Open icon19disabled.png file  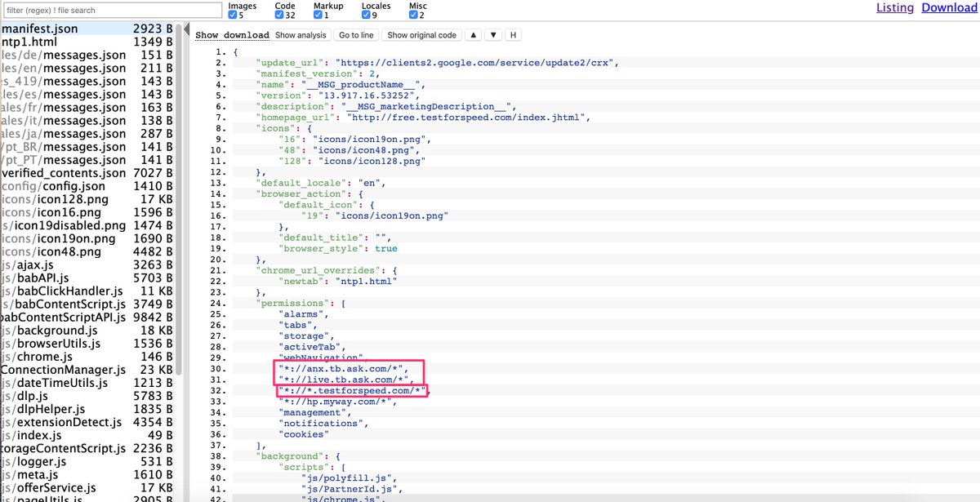point(87,225)
